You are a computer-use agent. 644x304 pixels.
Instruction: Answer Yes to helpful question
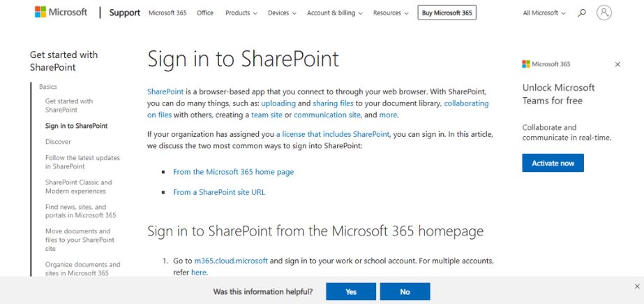tap(351, 291)
